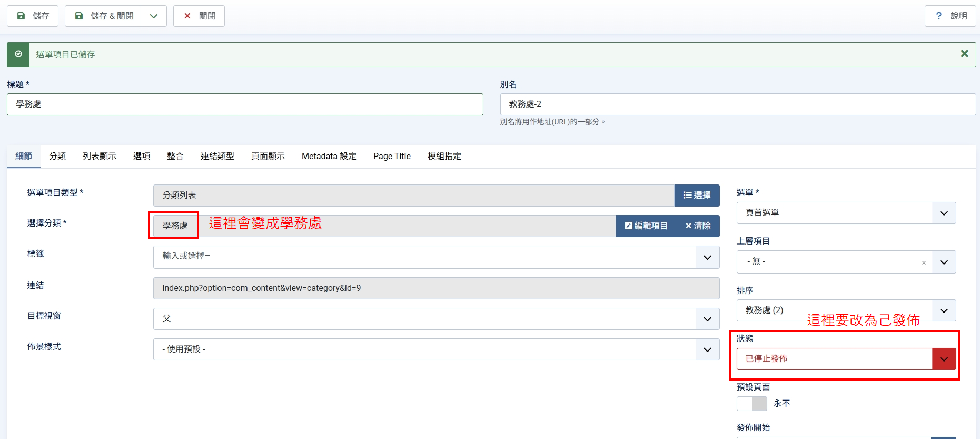Open the 說明 help button
Viewport: 980px width, 439px height.
(950, 16)
